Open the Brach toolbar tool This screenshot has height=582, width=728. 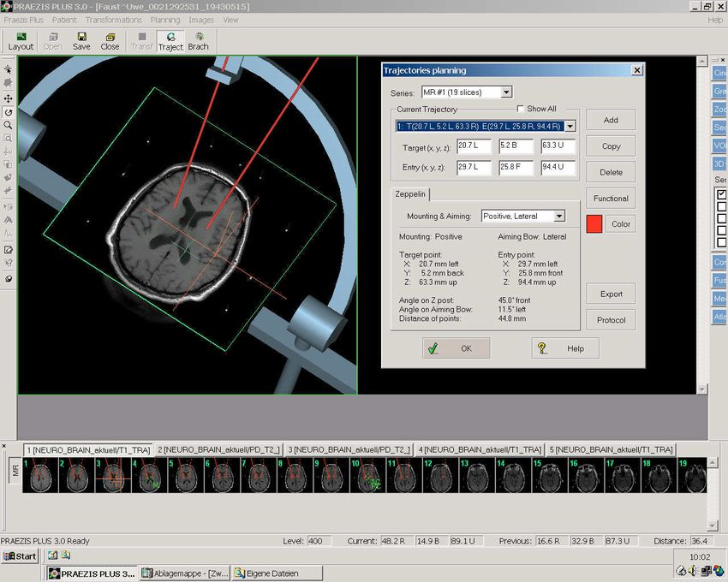point(198,41)
